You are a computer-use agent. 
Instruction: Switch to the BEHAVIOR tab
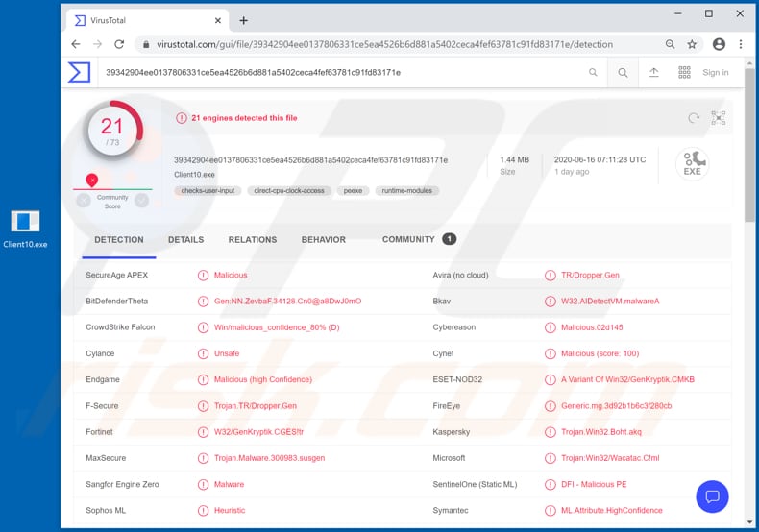(324, 240)
